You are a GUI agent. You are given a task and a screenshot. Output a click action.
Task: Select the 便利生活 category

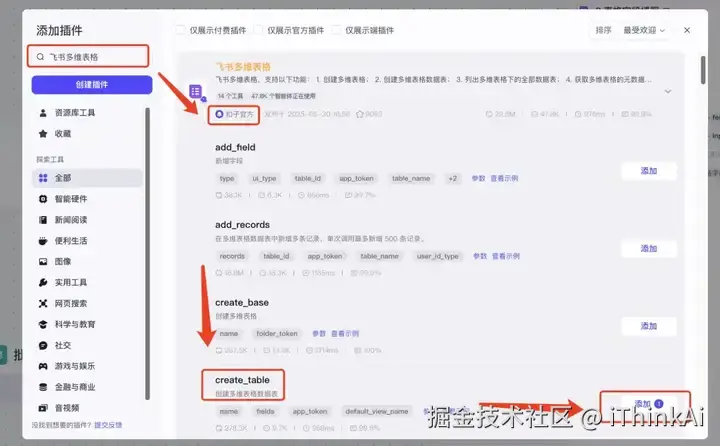pyautogui.click(x=87, y=241)
